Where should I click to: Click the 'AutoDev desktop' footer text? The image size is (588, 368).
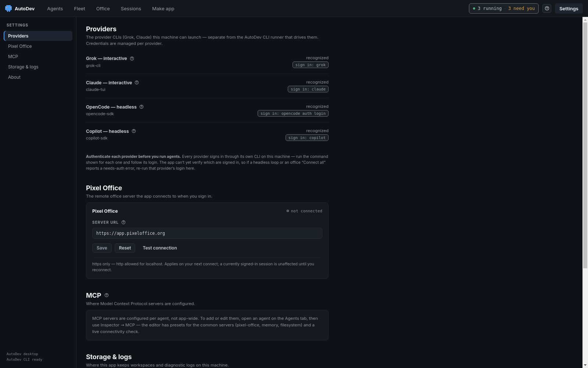coord(22,354)
